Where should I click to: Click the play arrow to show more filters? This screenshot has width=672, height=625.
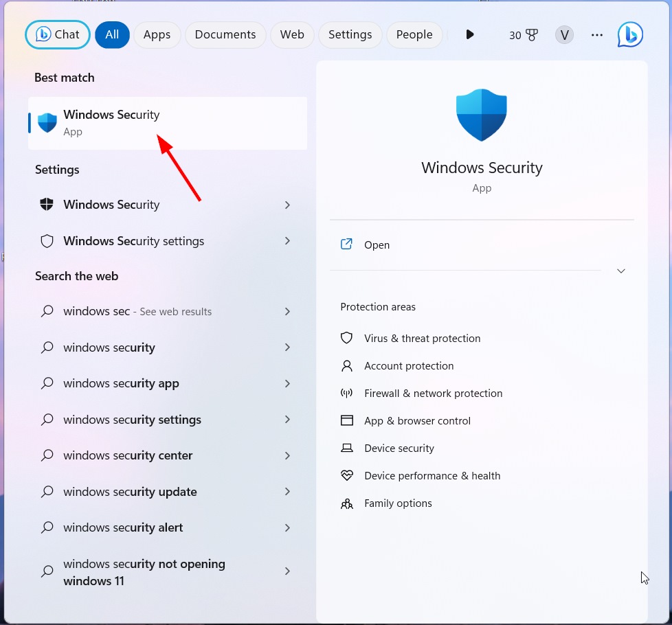click(x=470, y=34)
